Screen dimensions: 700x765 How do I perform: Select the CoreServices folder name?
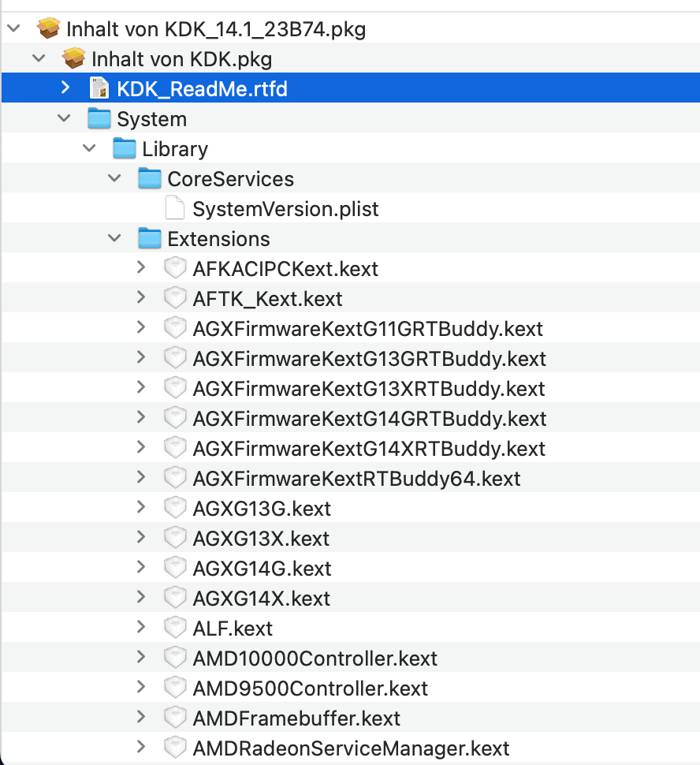[x=231, y=179]
